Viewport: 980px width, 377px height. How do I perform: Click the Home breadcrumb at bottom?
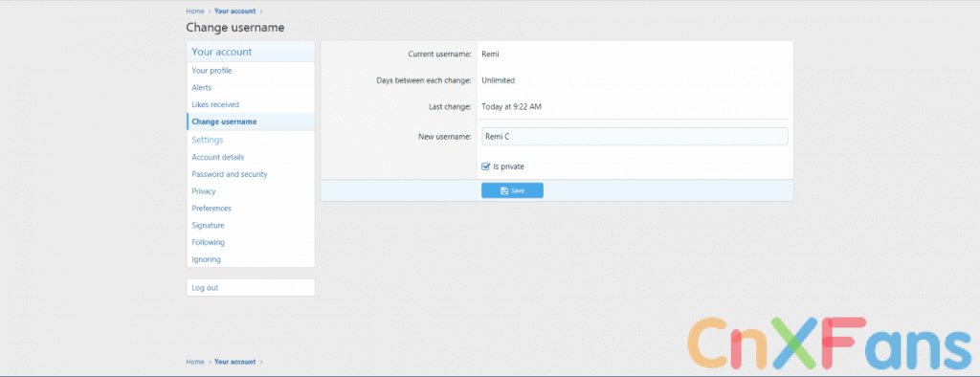[195, 362]
